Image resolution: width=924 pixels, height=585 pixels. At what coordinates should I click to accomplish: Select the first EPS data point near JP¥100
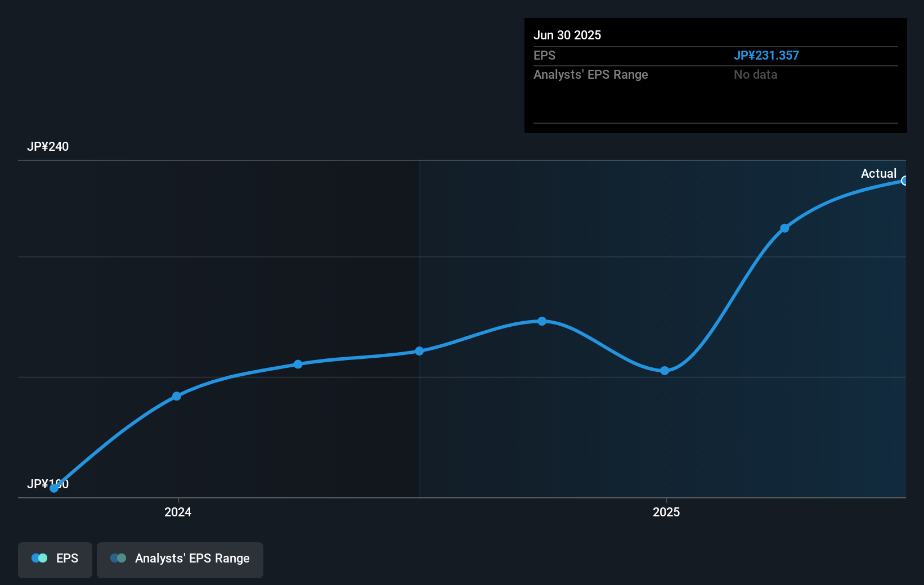[53, 488]
